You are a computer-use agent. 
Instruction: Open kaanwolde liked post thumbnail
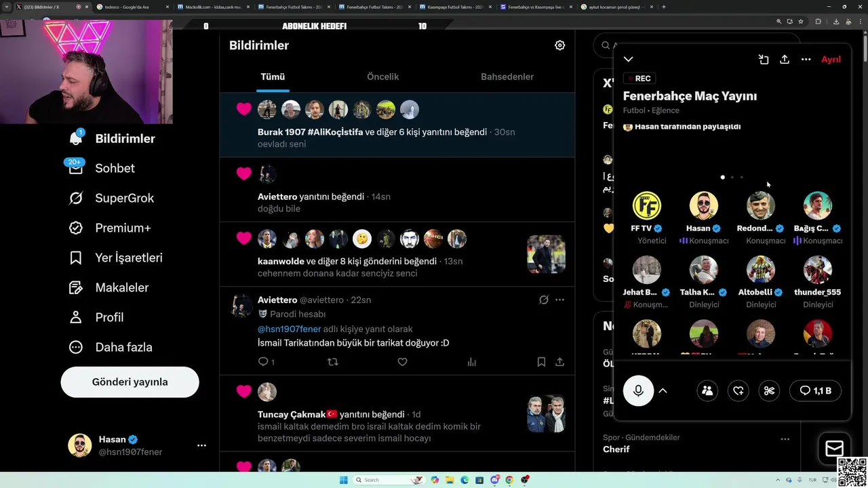(x=546, y=254)
